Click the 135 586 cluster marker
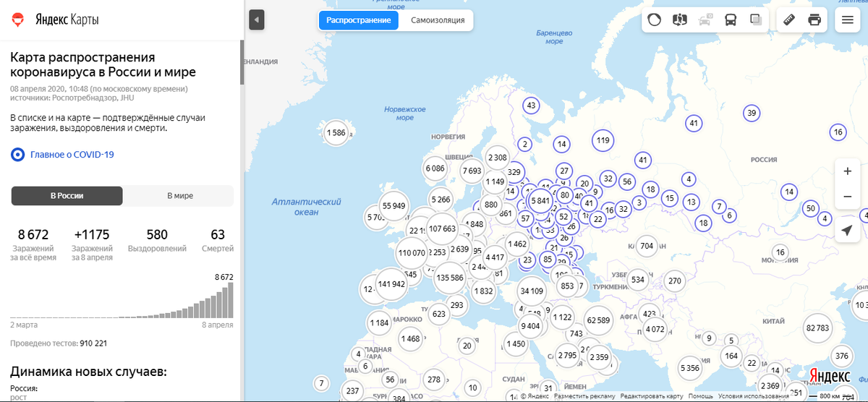The image size is (868, 402). 450,278
